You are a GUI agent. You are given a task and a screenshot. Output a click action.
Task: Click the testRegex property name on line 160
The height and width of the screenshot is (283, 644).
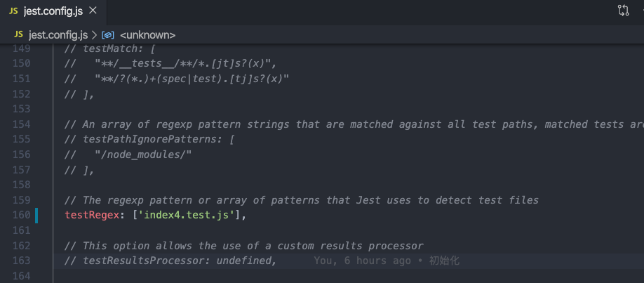(92, 215)
